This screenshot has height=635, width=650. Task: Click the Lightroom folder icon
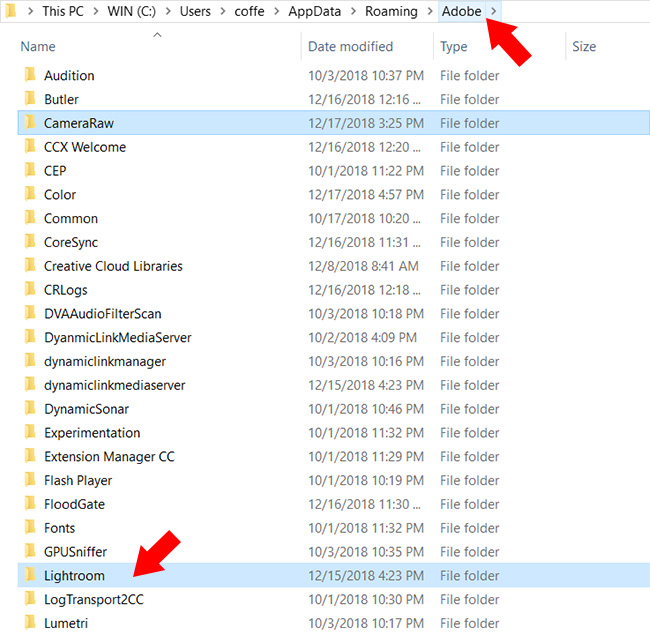pos(29,576)
